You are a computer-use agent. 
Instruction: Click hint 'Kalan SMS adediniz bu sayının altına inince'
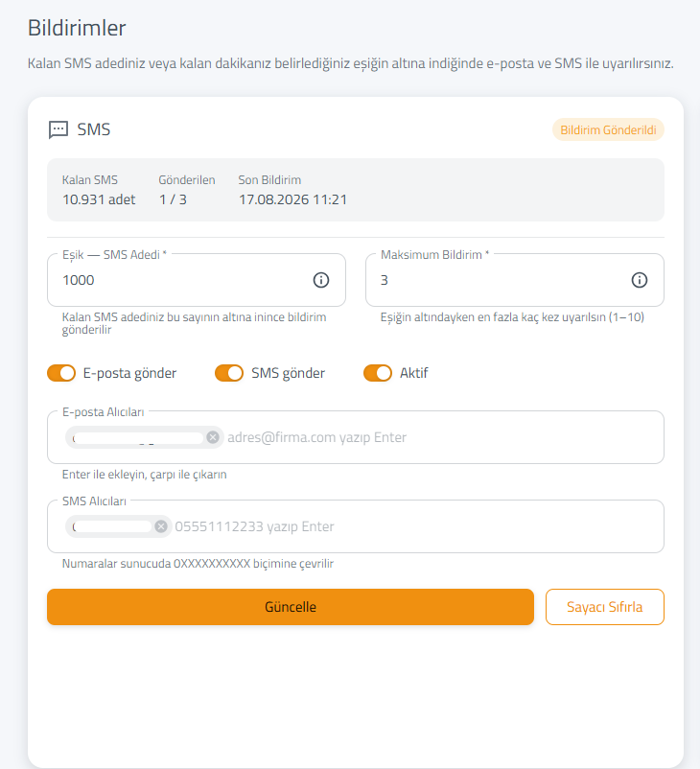[194, 323]
